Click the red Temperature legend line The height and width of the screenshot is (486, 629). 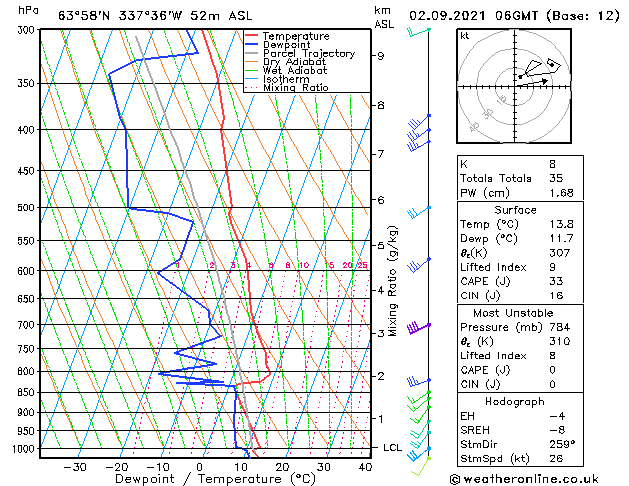pos(252,36)
